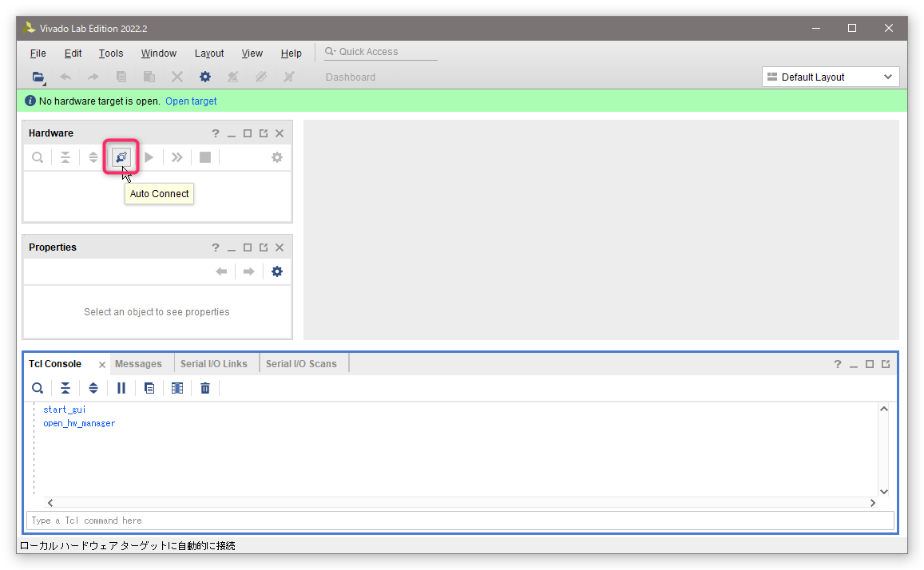This screenshot has width=924, height=570.
Task: Click the Tcl command input field
Action: click(459, 521)
